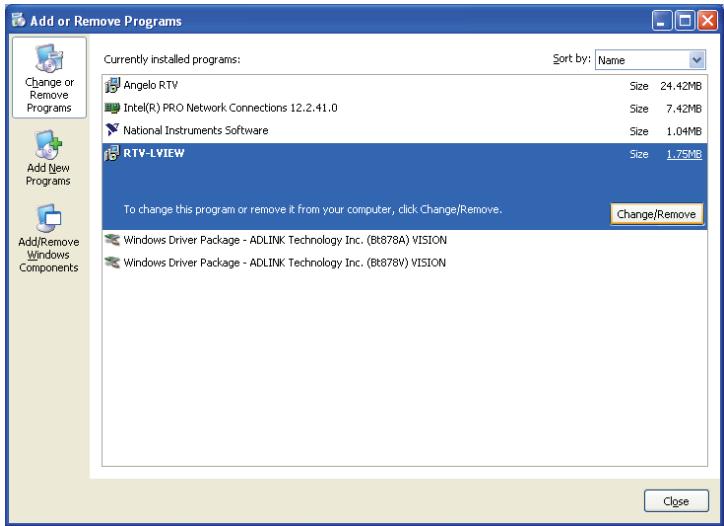The image size is (724, 526).
Task: Select Intel(R) PRO Network Connections entry
Action: [404, 108]
